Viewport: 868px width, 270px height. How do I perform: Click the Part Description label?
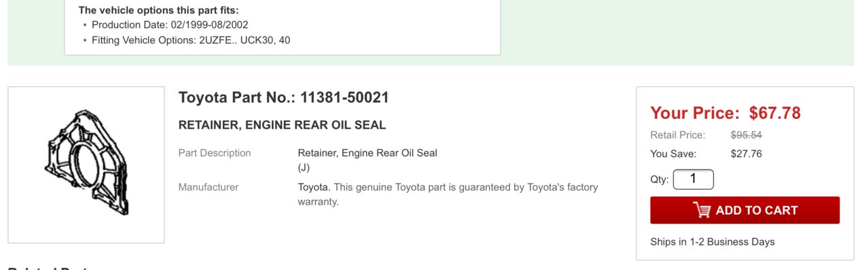click(215, 153)
